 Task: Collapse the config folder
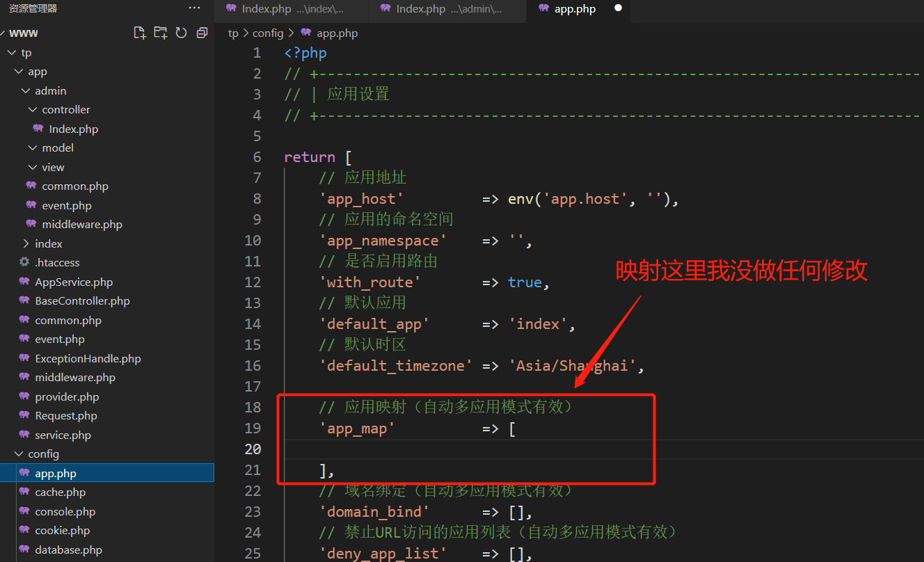pyautogui.click(x=18, y=454)
